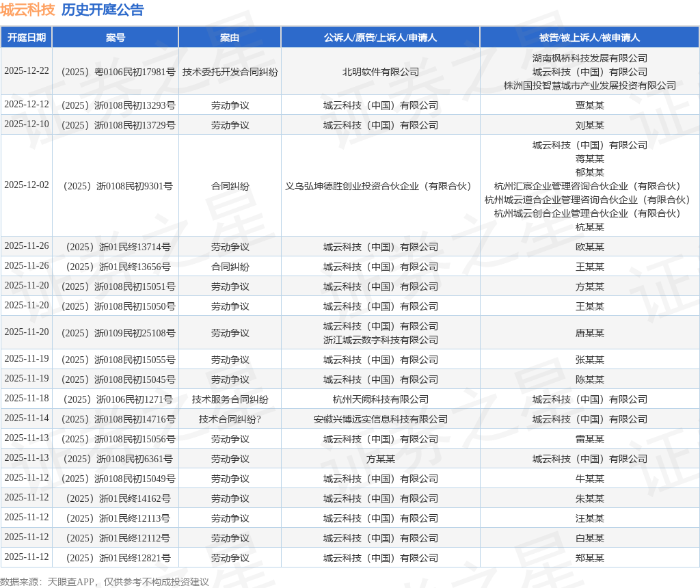Screen dimensions: 700x588
Task: Click plaintiff 浙江城云数字科技有限公司
Action: click(380, 340)
